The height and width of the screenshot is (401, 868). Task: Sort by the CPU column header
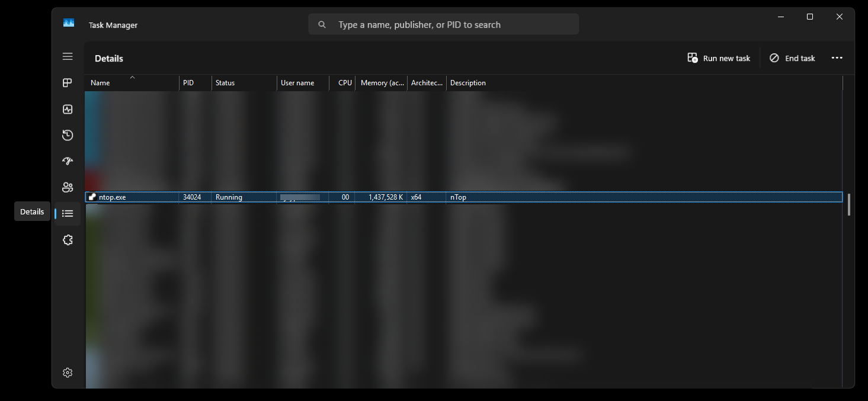(342, 83)
